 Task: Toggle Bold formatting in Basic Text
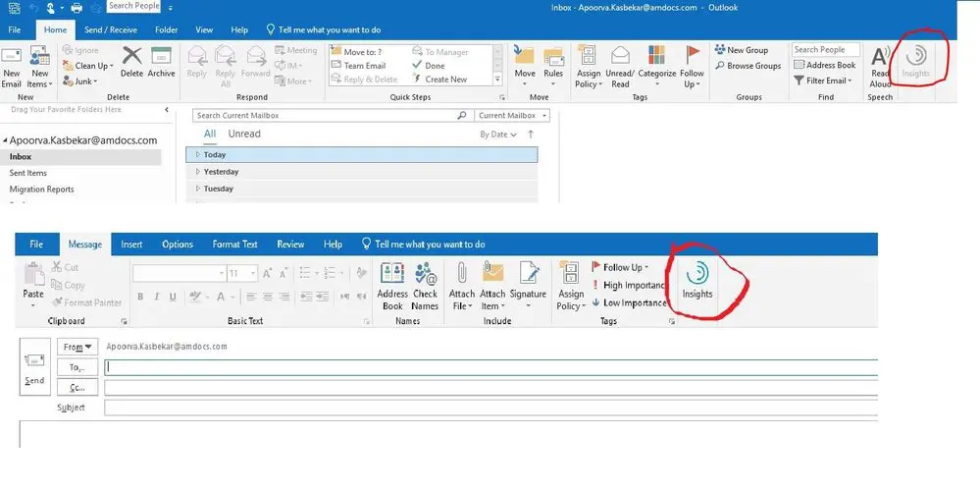[140, 297]
